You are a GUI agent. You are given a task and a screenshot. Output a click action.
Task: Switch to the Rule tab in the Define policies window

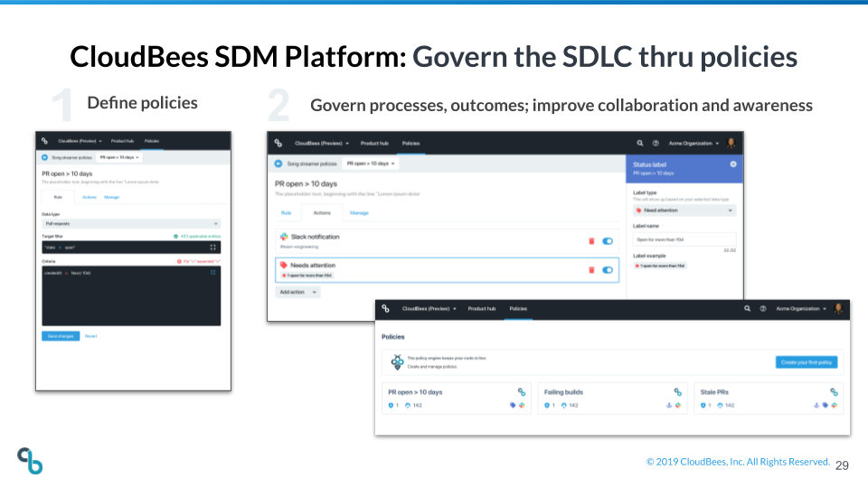pyautogui.click(x=58, y=197)
